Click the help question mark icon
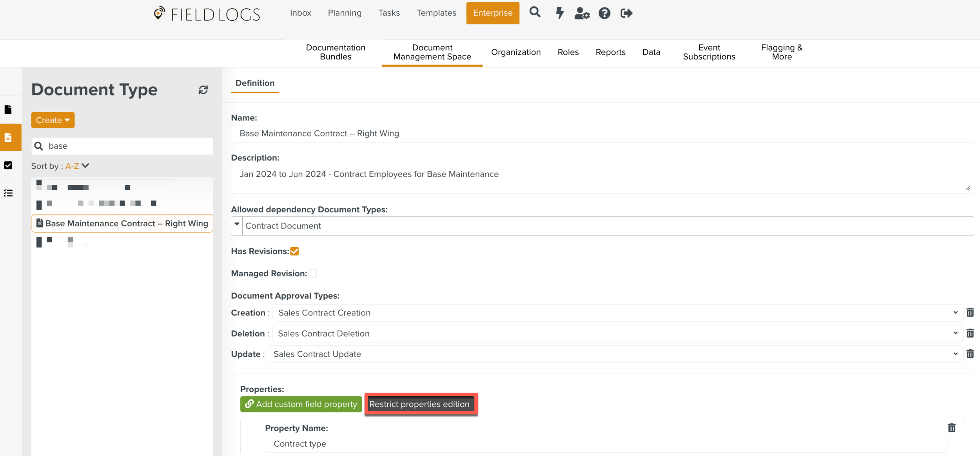 click(x=604, y=13)
